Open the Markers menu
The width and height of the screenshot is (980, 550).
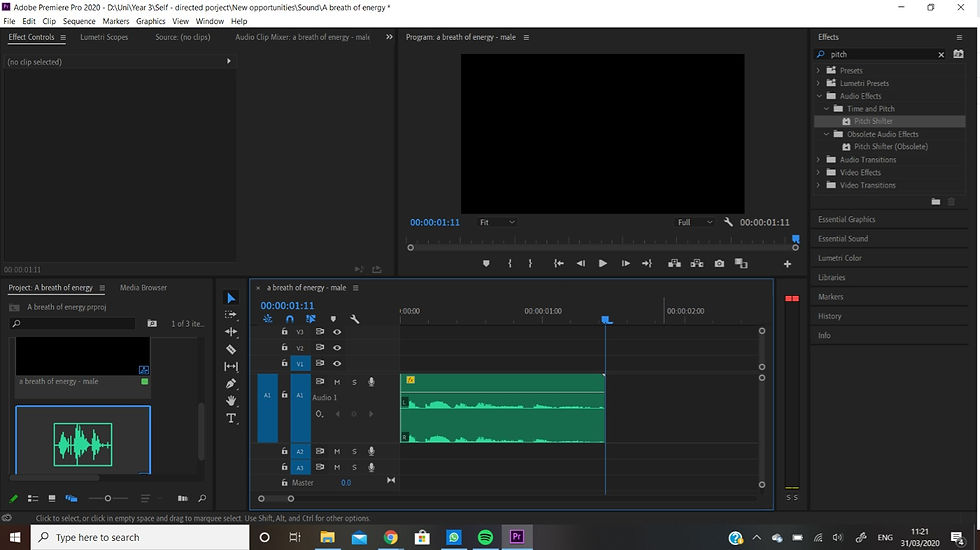coord(116,21)
